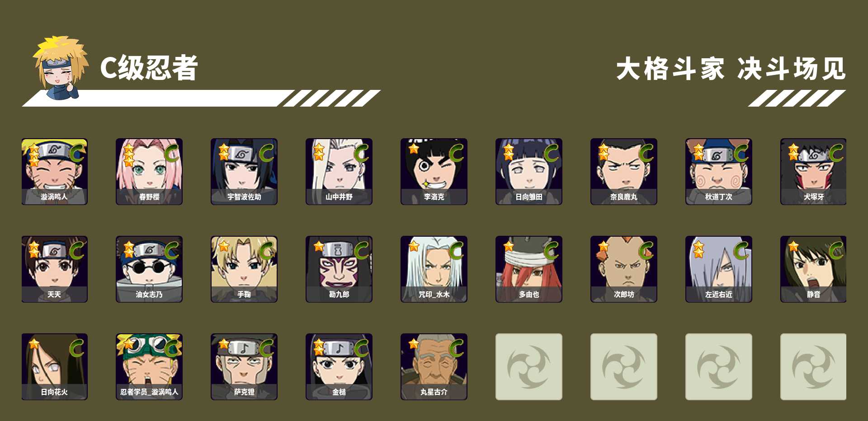Click the 勘九郎 ninja tile
The image size is (868, 421).
pyautogui.click(x=339, y=269)
